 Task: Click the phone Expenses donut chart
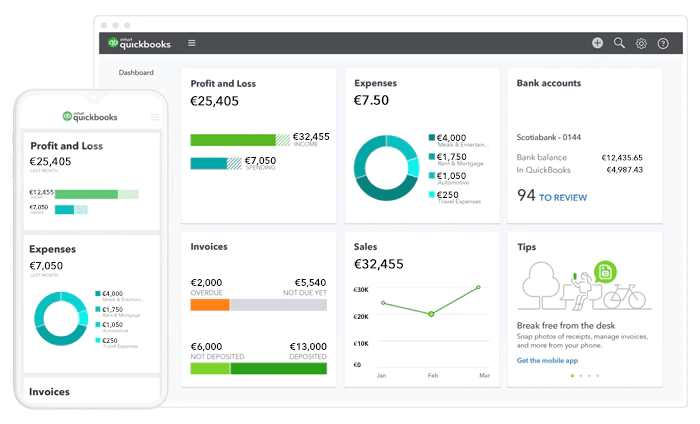click(x=61, y=319)
